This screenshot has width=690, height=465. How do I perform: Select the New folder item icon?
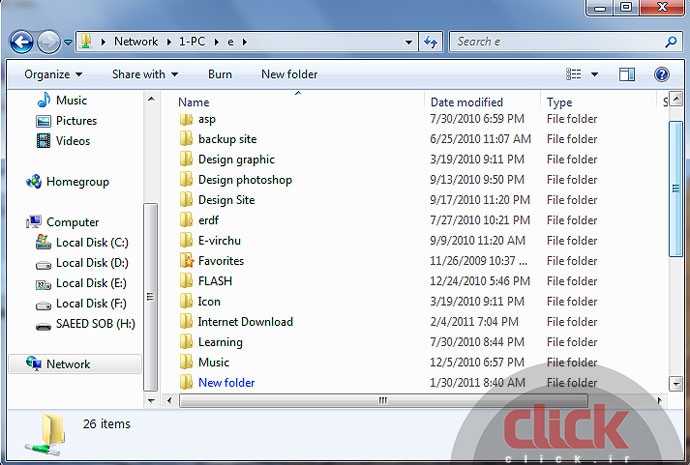pyautogui.click(x=186, y=382)
